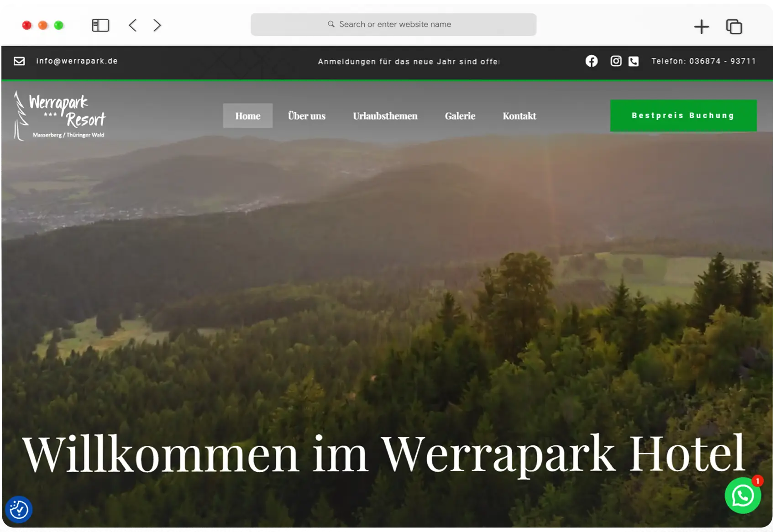Open the WhatsApp chat bubble

(x=743, y=495)
